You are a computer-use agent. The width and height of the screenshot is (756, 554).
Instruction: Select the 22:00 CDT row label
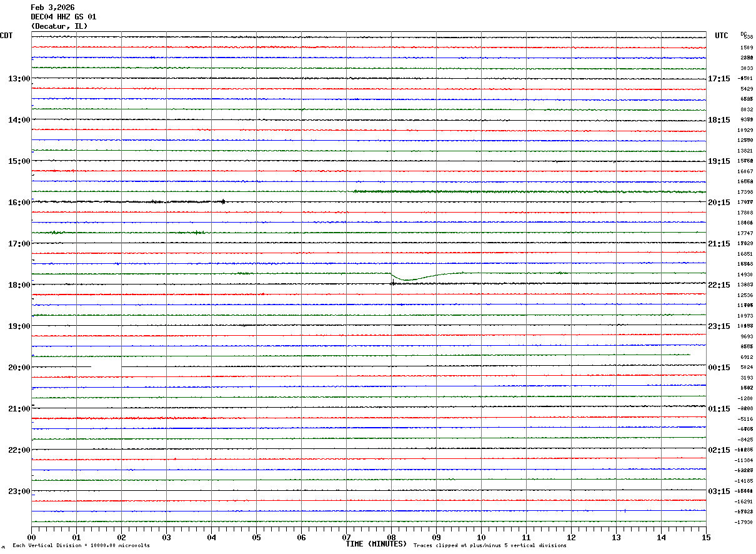19,450
